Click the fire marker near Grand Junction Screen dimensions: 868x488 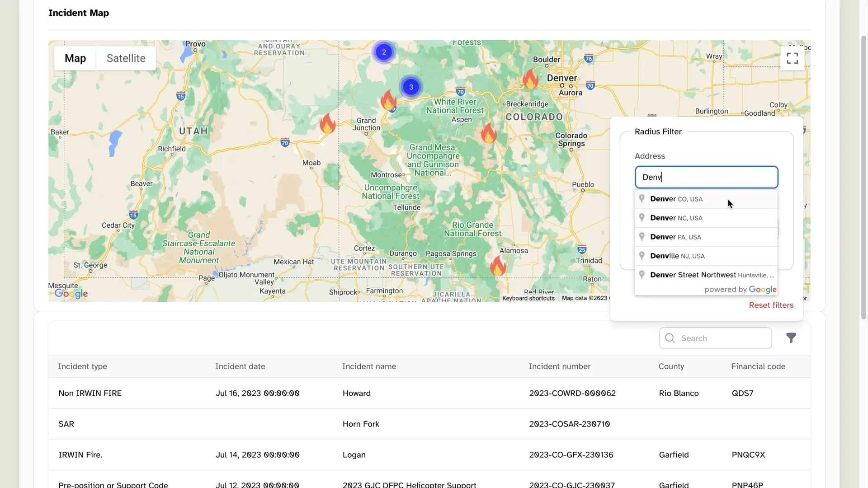[389, 100]
